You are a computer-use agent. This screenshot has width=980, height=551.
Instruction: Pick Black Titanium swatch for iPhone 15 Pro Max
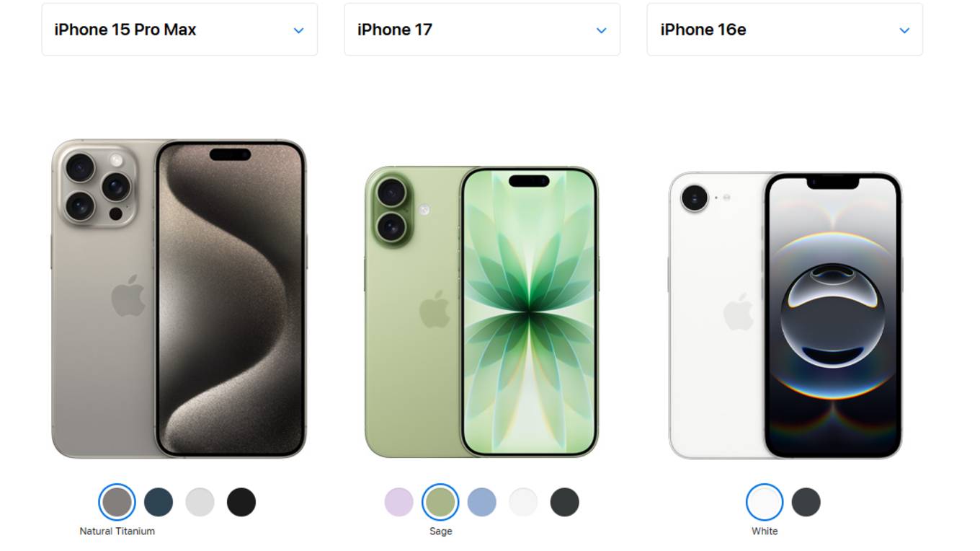(x=241, y=502)
